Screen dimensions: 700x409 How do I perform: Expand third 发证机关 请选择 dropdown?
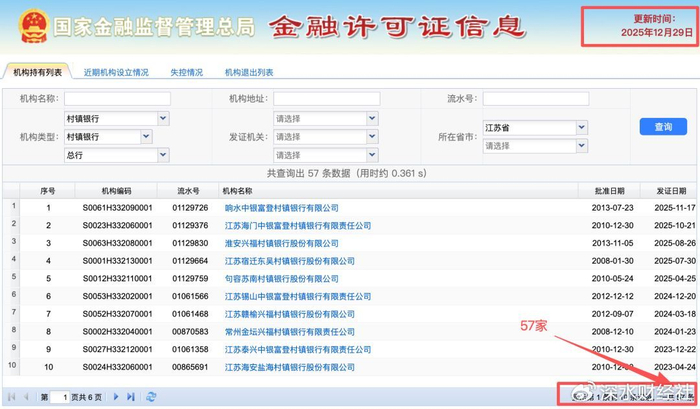372,155
